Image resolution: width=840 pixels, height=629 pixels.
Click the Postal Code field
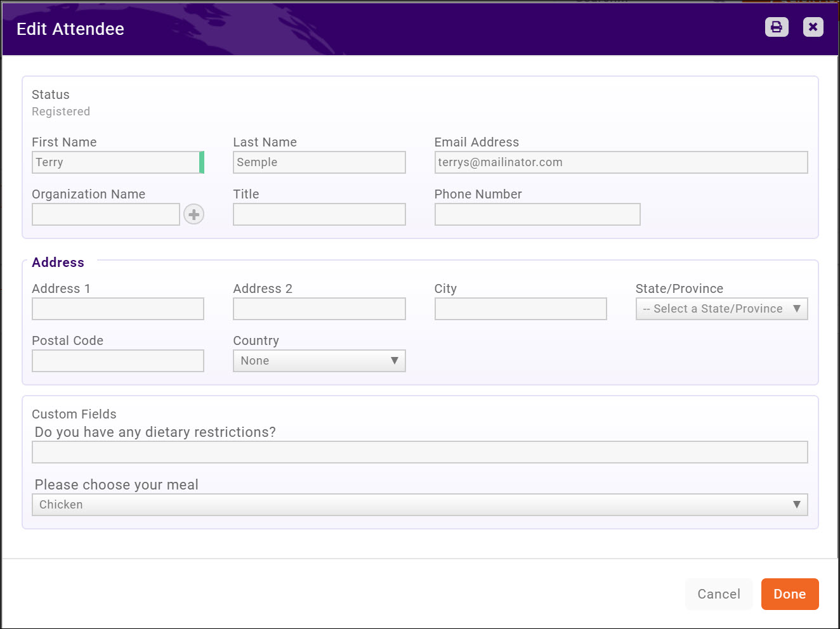pyautogui.click(x=117, y=361)
